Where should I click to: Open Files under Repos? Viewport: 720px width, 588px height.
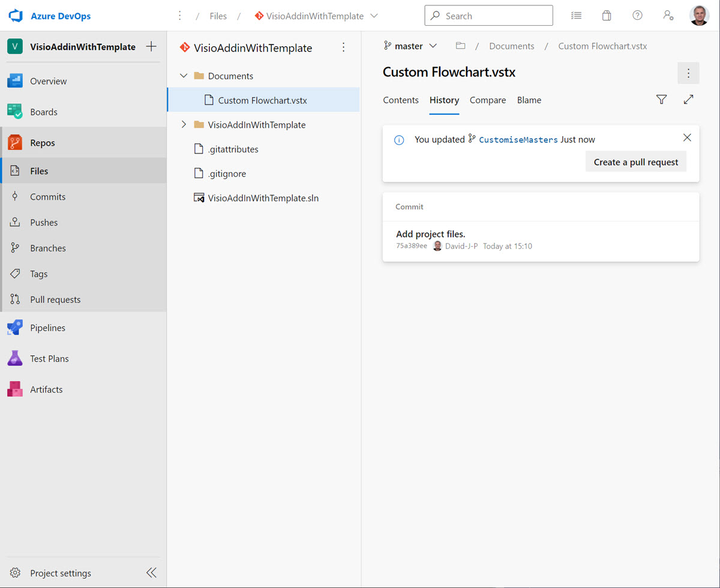pyautogui.click(x=83, y=171)
